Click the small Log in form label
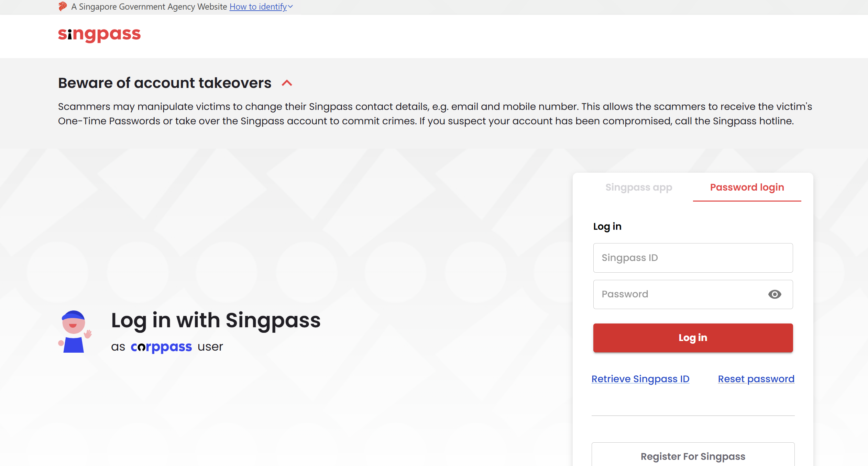The width and height of the screenshot is (868, 466). click(x=607, y=227)
